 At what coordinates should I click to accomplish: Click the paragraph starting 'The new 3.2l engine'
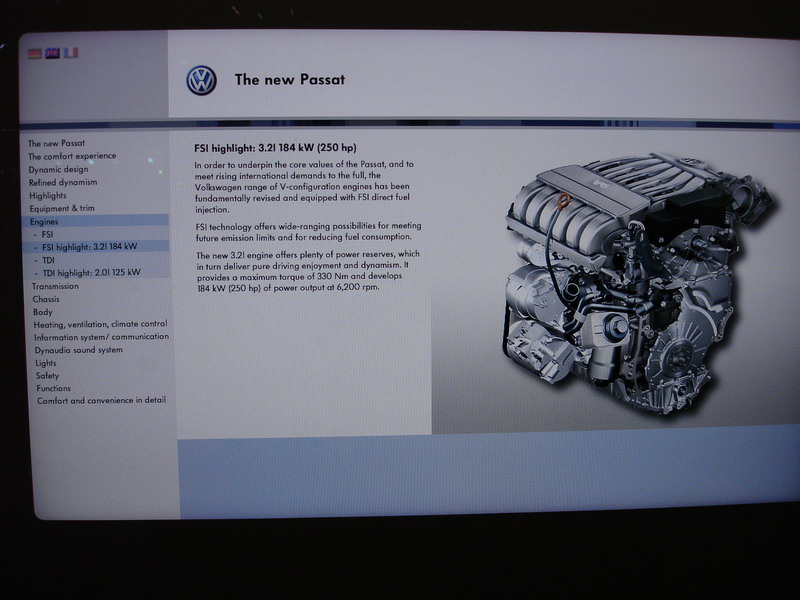(x=308, y=270)
